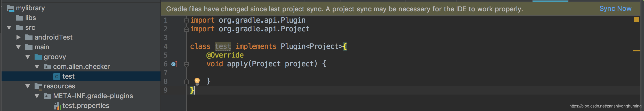Click apply method name on line 6
This screenshot has height=111, width=644.
click(237, 64)
